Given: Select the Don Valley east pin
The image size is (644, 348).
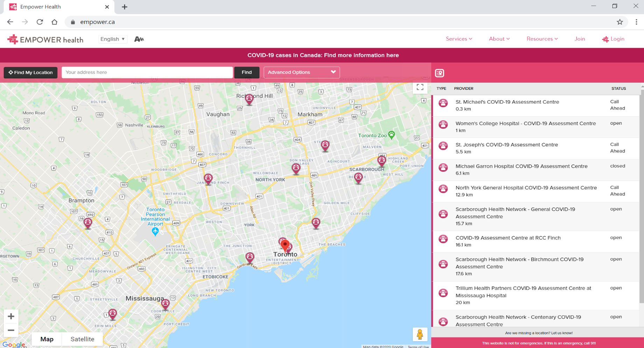Looking at the screenshot, I should click(316, 223).
